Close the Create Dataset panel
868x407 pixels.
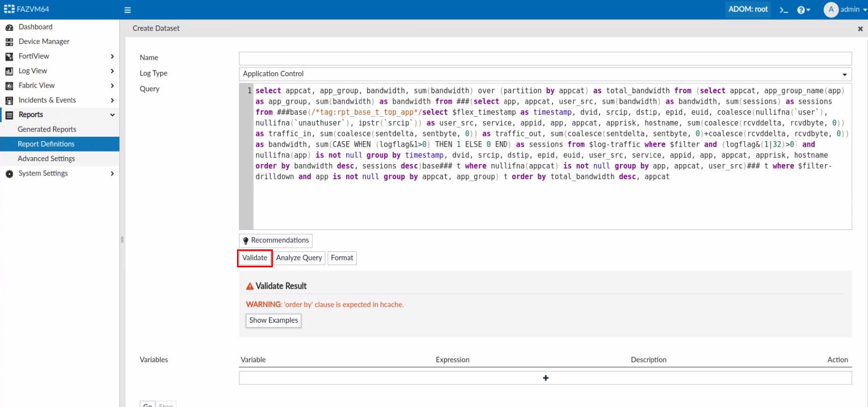tap(860, 29)
